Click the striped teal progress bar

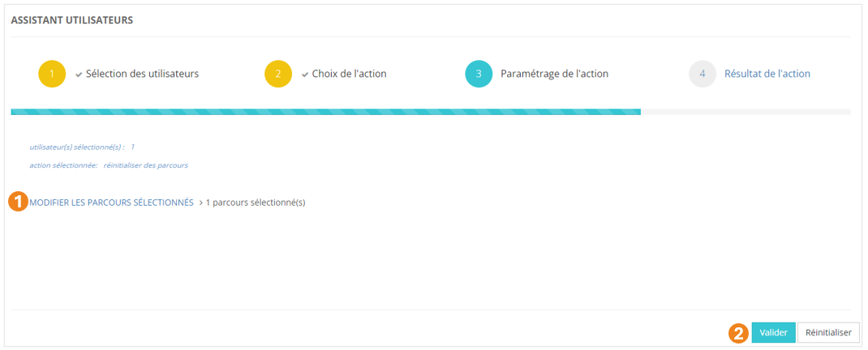[x=325, y=112]
